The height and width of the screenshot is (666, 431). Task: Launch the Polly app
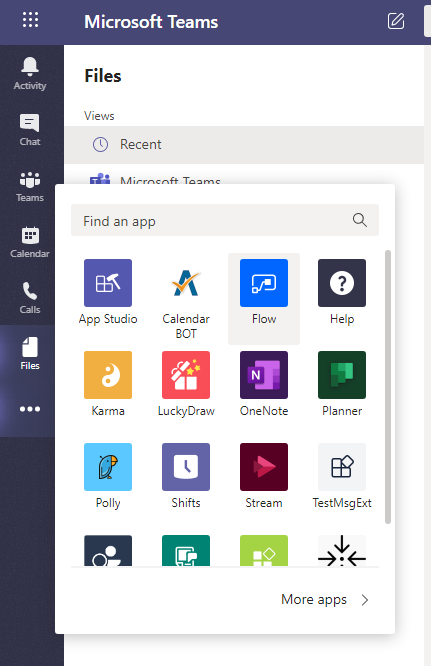point(108,476)
